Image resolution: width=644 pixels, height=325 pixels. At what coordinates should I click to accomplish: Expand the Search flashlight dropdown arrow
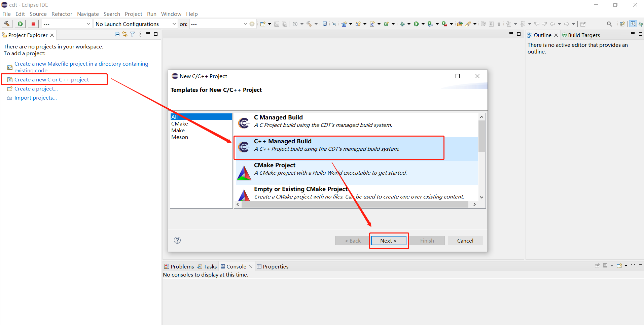pos(475,24)
